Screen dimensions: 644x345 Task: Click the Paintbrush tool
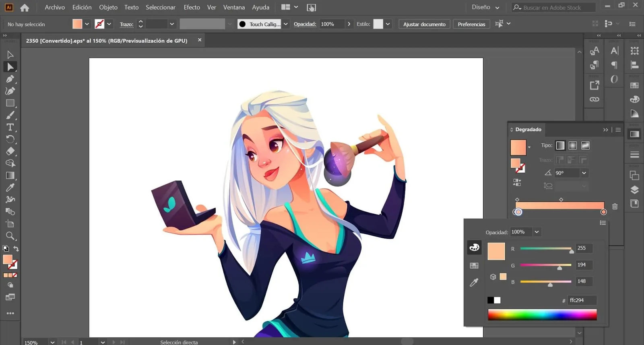(10, 116)
